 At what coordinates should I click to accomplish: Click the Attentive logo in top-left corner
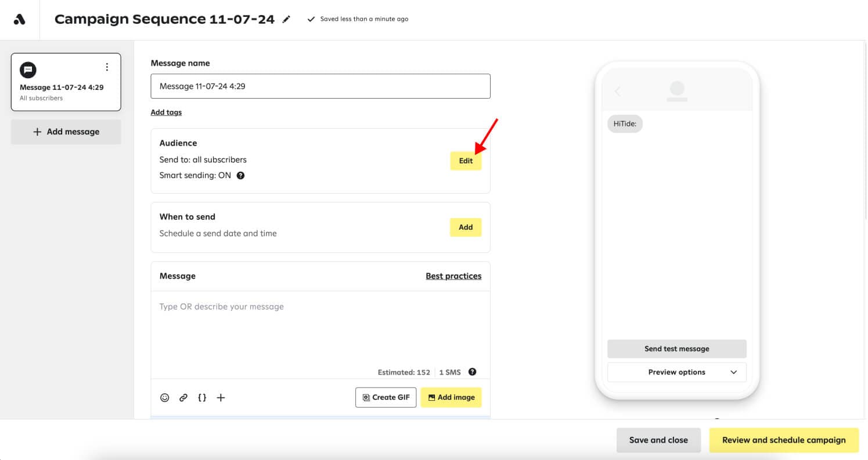pos(20,19)
